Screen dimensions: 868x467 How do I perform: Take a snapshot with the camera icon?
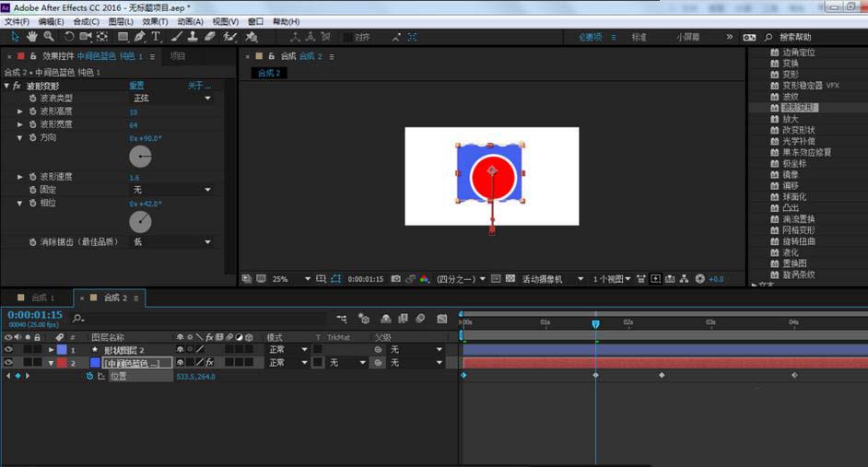[395, 279]
